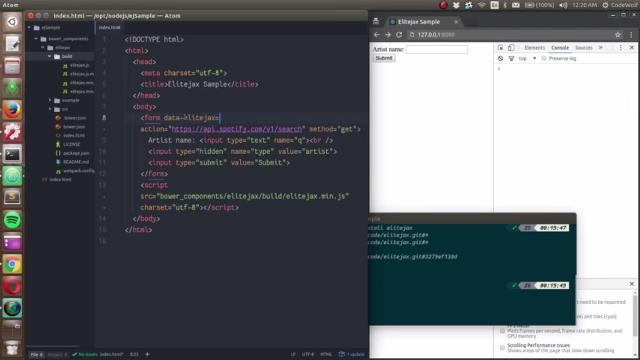
Task: Open Sublime Text from the launcher
Action: (12, 198)
